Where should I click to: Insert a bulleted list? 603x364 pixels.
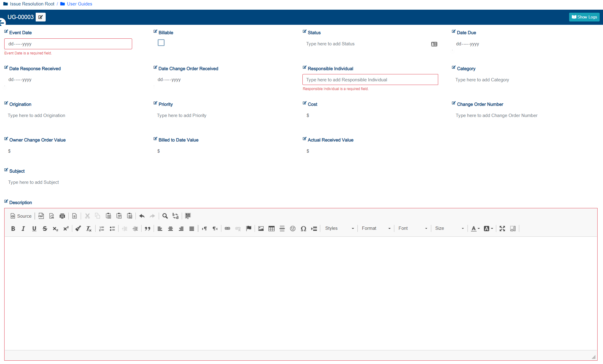[x=112, y=229]
